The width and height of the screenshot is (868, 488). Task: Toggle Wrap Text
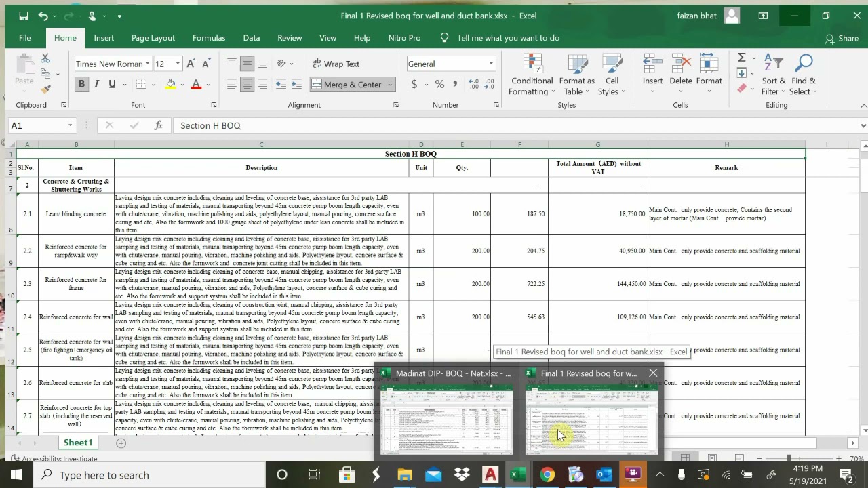coord(336,64)
